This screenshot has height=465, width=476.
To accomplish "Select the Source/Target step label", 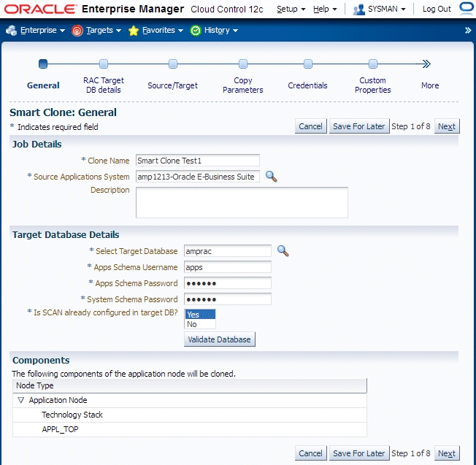I will [x=172, y=85].
